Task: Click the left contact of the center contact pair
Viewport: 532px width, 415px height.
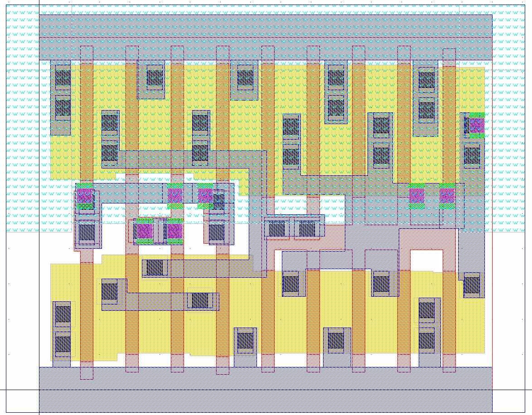Action: [x=276, y=228]
